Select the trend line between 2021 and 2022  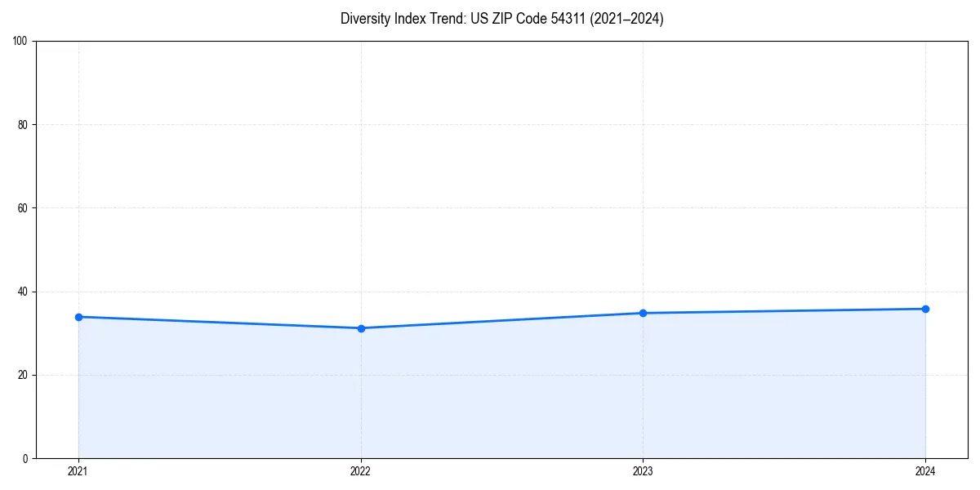point(220,322)
